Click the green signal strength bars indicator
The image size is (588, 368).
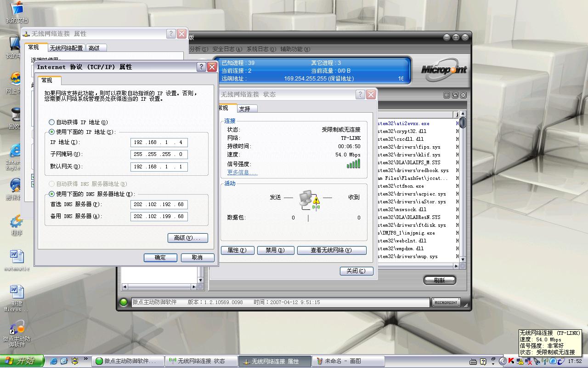click(x=353, y=164)
